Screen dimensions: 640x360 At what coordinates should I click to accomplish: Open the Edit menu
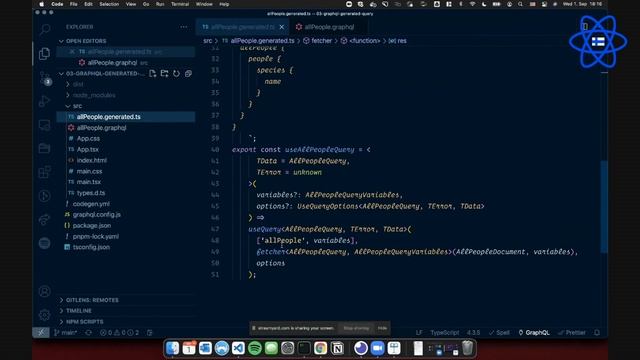click(x=88, y=4)
